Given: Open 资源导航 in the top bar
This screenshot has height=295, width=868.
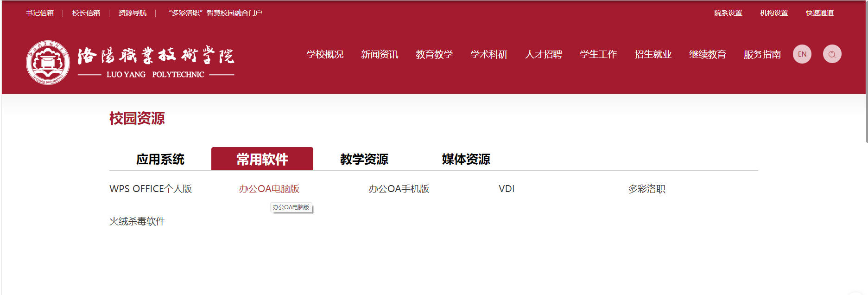Looking at the screenshot, I should (133, 13).
